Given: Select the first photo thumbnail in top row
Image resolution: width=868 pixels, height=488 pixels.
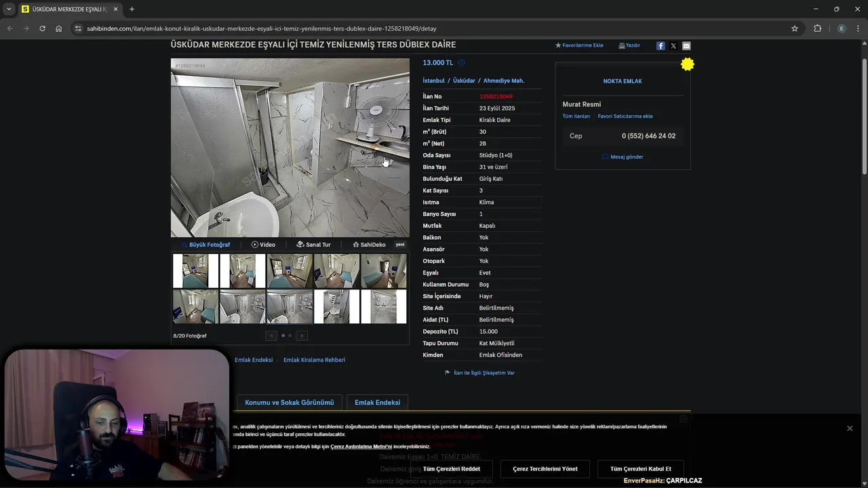Looking at the screenshot, I should tap(195, 270).
